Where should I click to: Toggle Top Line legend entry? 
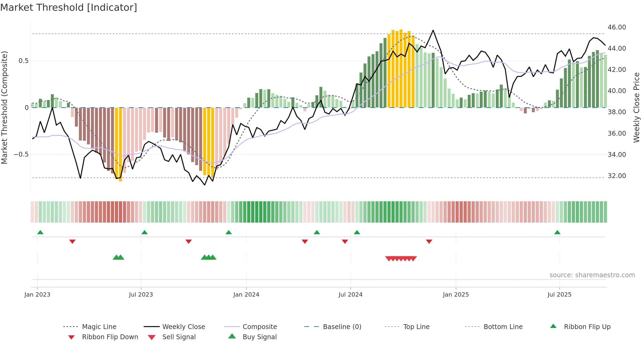pyautogui.click(x=407, y=327)
